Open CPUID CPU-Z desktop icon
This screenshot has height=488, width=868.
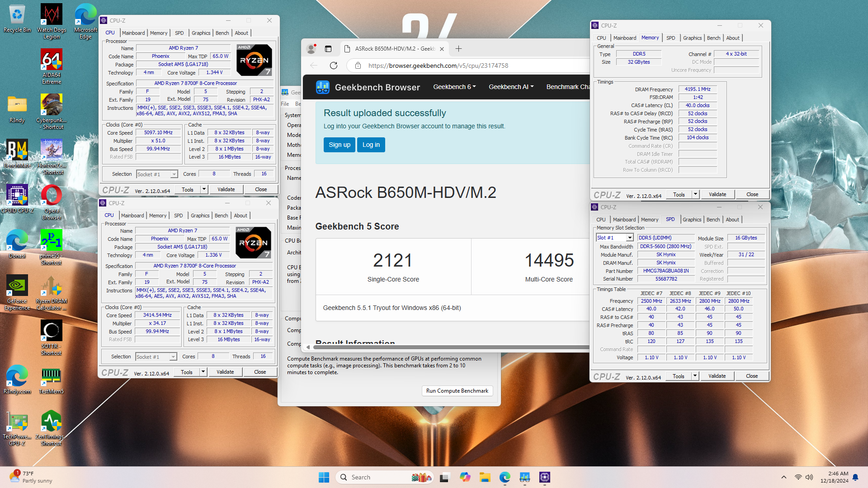[x=17, y=199]
